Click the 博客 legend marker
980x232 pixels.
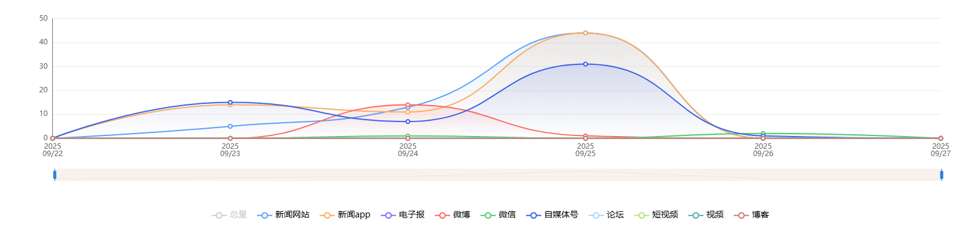pos(741,215)
